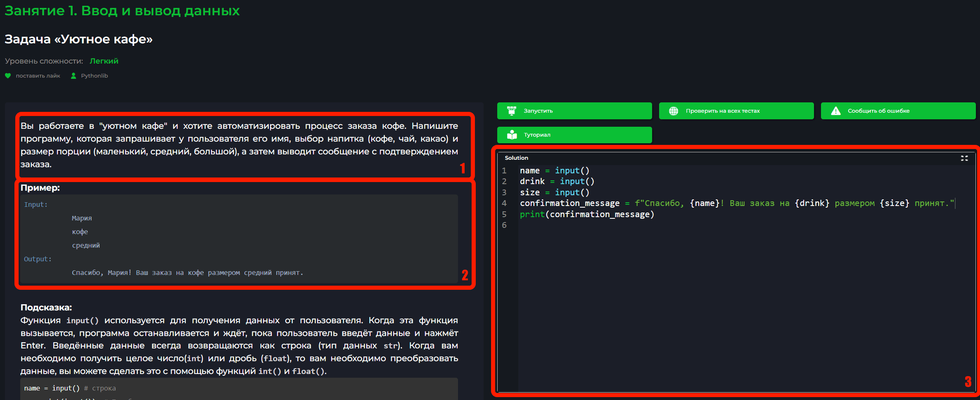Click line number 6 in the editor gutter
Viewport: 980px width, 400px height.
(x=504, y=225)
